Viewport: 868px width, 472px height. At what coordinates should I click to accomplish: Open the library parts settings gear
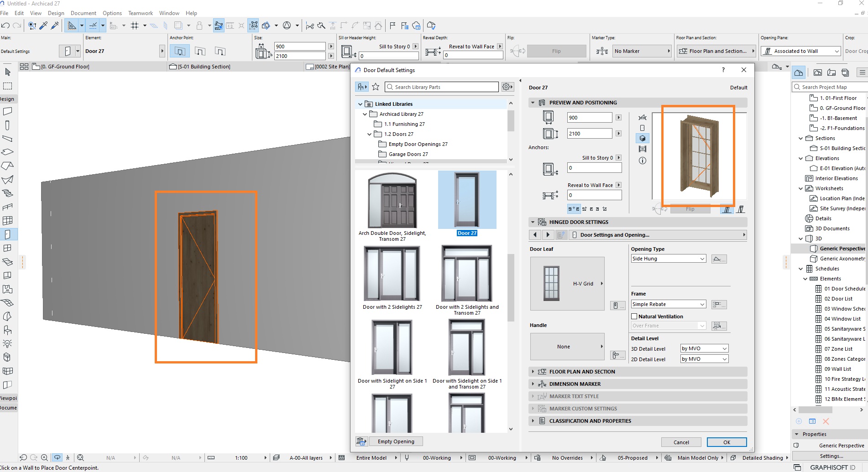click(x=507, y=87)
